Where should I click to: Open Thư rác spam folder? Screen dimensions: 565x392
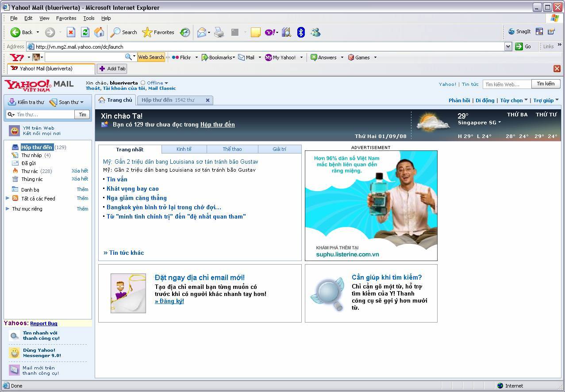(x=30, y=171)
